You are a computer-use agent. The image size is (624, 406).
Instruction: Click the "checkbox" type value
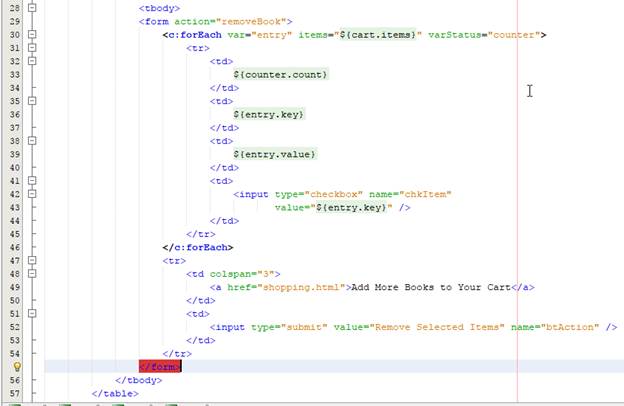[333, 194]
